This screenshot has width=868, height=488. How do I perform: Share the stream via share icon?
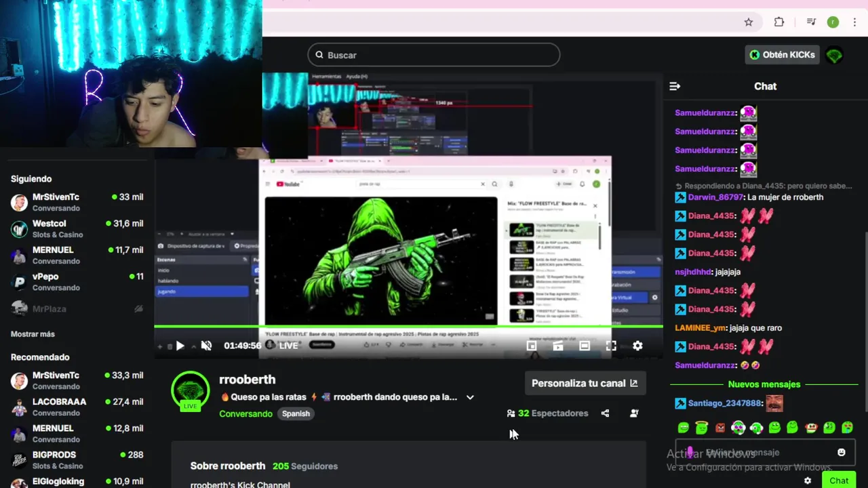[x=605, y=413]
